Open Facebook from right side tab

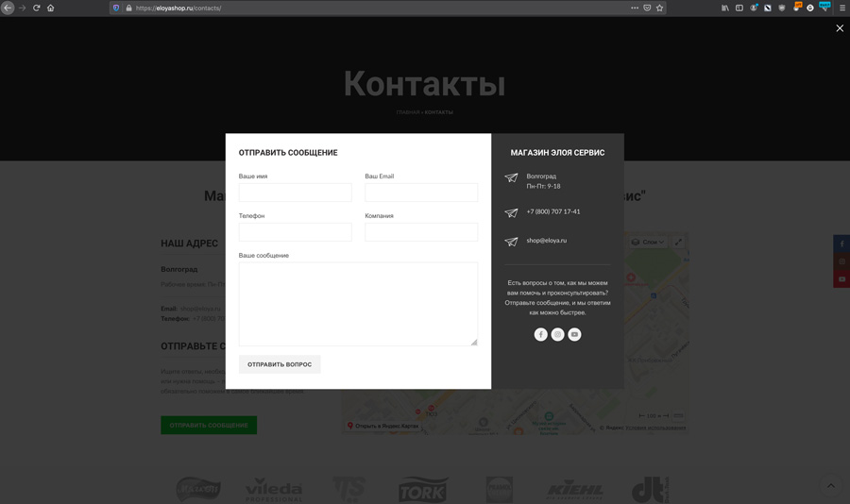coord(841,244)
